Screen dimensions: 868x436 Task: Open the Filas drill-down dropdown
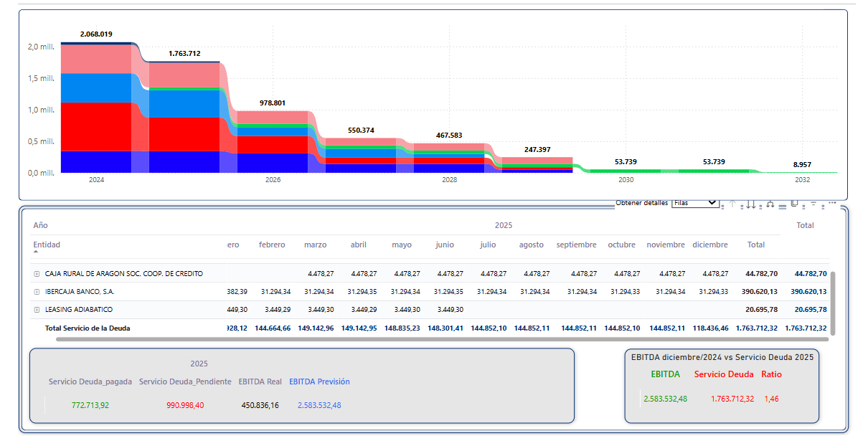click(x=694, y=203)
